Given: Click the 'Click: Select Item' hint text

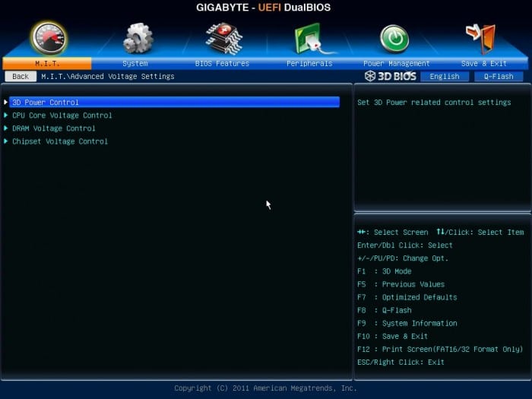Looking at the screenshot, I should (487, 232).
